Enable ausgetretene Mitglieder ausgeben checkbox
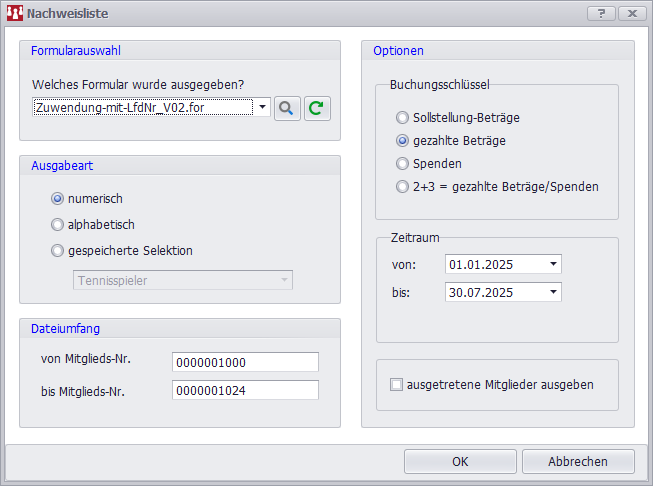The width and height of the screenshot is (653, 486). pyautogui.click(x=397, y=385)
